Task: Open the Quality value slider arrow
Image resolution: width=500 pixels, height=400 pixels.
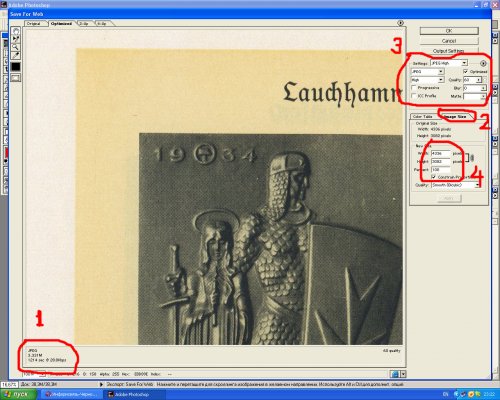Action: (479, 80)
